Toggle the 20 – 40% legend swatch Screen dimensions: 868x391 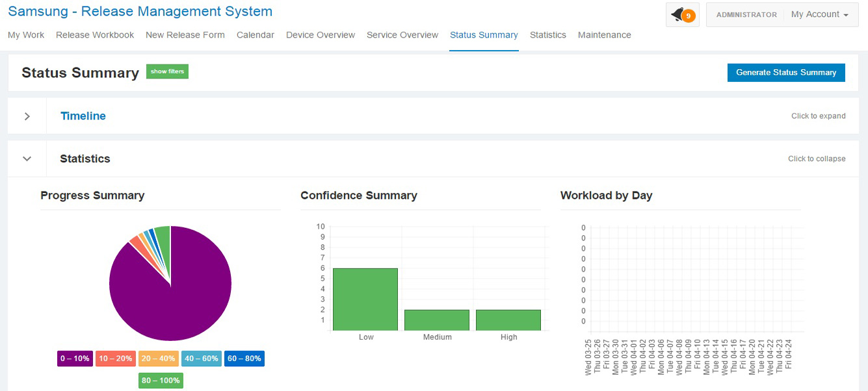[x=158, y=359]
